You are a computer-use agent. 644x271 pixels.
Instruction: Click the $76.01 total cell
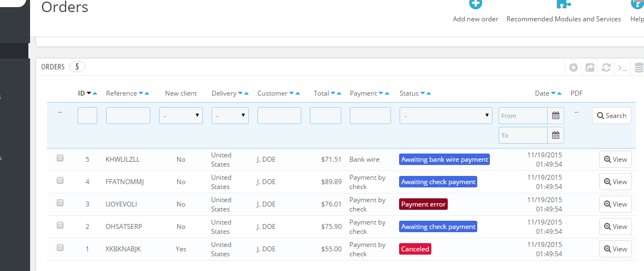point(331,204)
